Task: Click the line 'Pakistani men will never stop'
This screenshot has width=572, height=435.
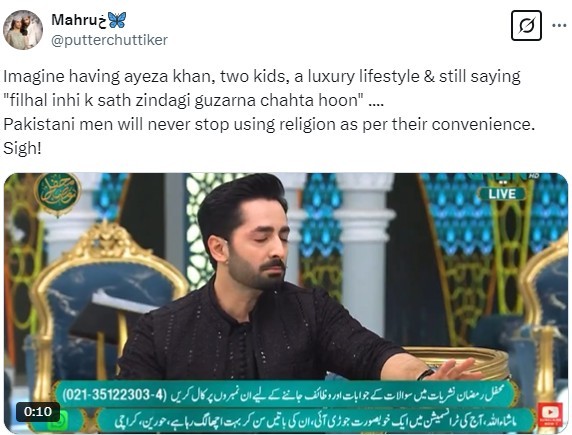Action: click(269, 125)
